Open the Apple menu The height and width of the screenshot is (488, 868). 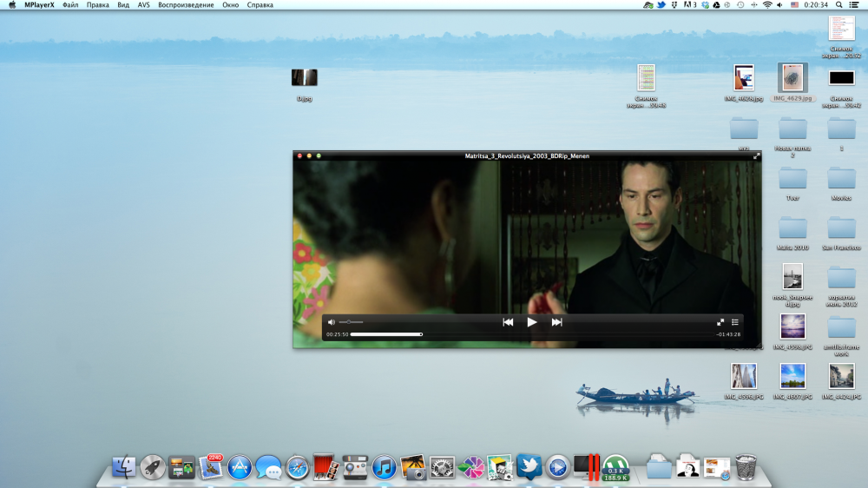point(12,5)
